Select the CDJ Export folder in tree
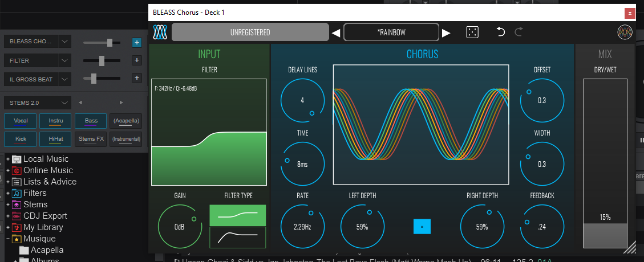This screenshot has width=644, height=262. [45, 216]
